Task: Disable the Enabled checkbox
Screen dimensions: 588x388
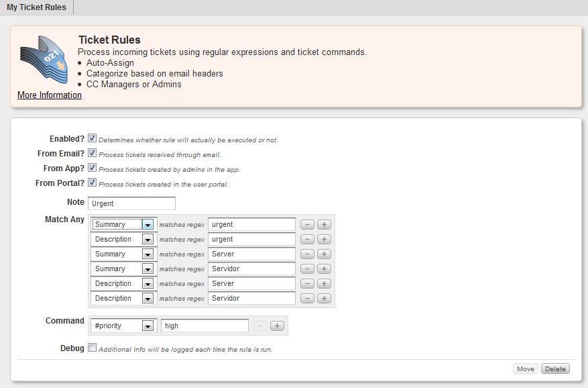Action: coord(91,138)
